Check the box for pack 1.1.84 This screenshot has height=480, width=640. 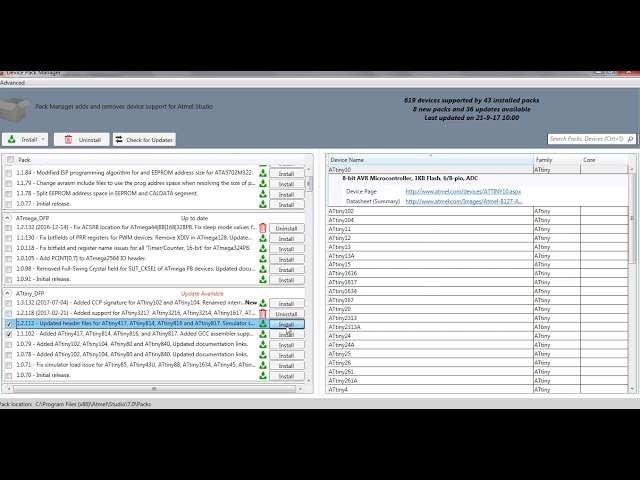pyautogui.click(x=9, y=173)
